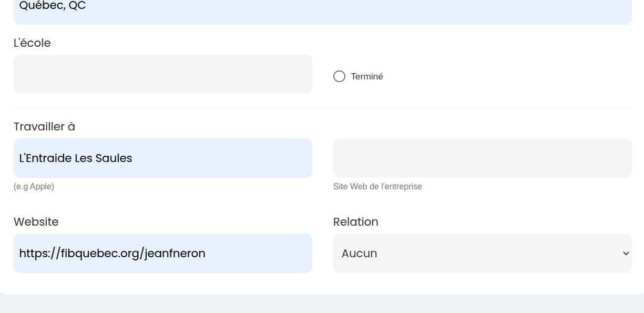The image size is (644, 313).
Task: Click the Travailler à label
Action: click(44, 127)
